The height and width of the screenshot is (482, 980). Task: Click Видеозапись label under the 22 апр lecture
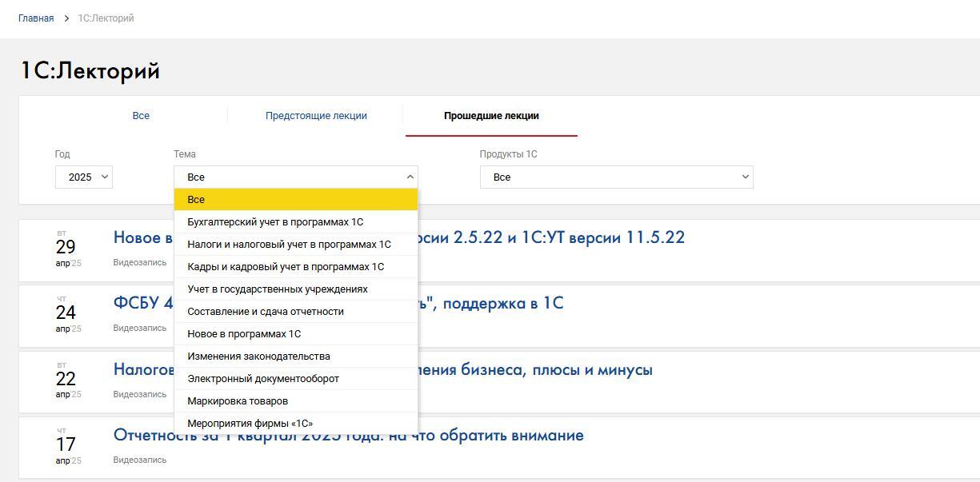140,394
